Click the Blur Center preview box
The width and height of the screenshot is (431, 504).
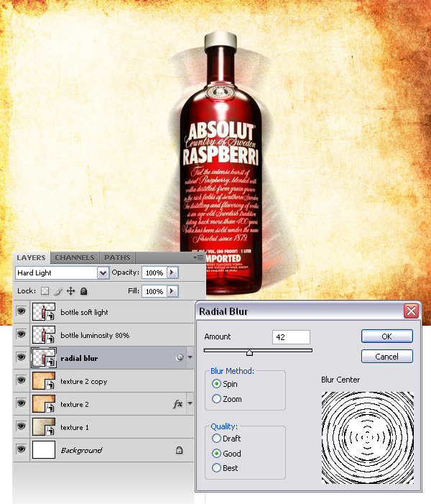(367, 437)
